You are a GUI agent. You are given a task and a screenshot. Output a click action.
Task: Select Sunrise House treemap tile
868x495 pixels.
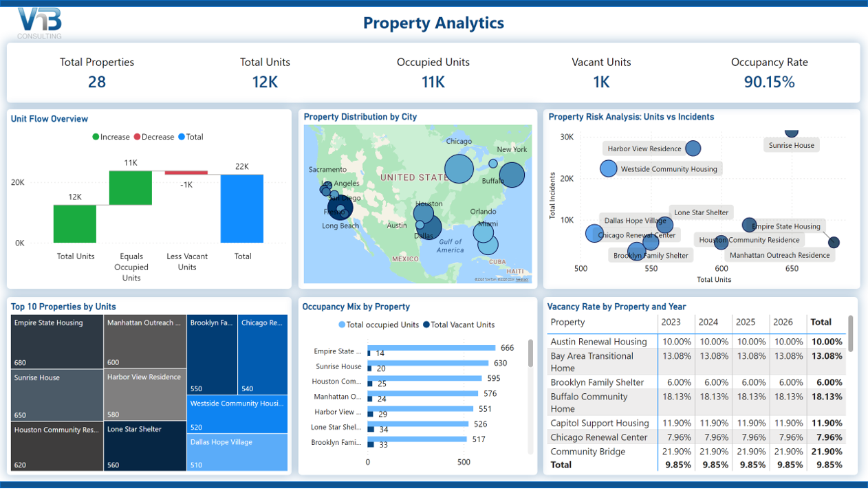point(58,395)
